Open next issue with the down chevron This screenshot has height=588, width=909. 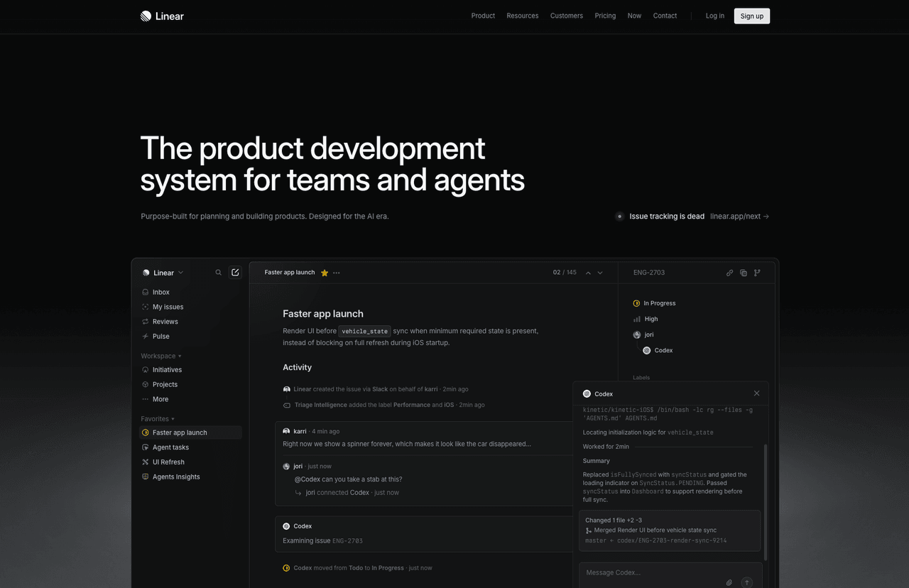click(600, 272)
